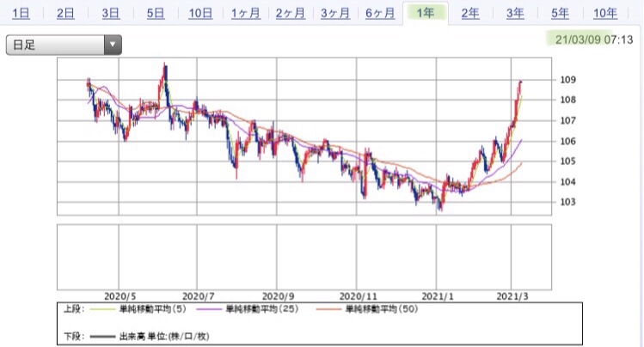
Task: Click the 単純移動平均(50) legend entry
Action: pos(382,309)
